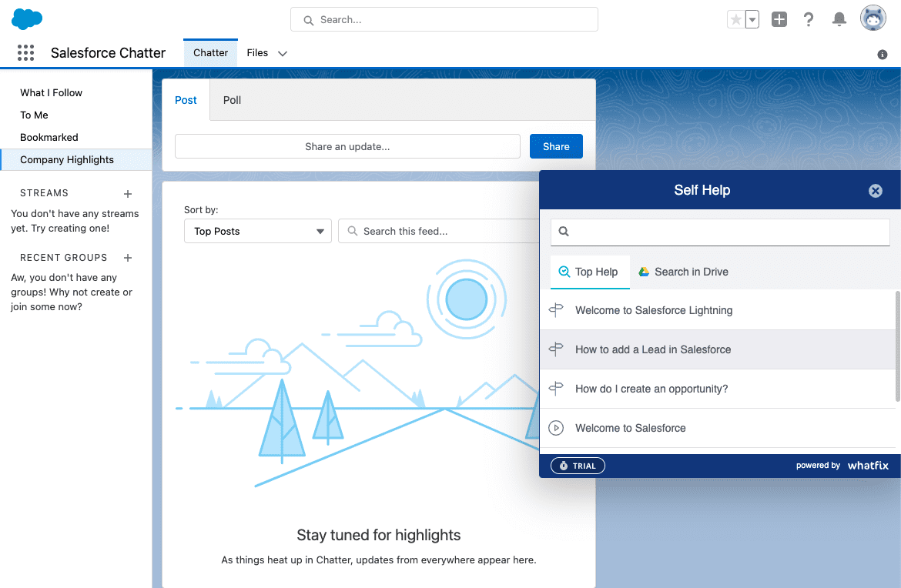Click the Salesforce Chatter app name
Image resolution: width=901 pixels, height=588 pixels.
click(x=108, y=53)
